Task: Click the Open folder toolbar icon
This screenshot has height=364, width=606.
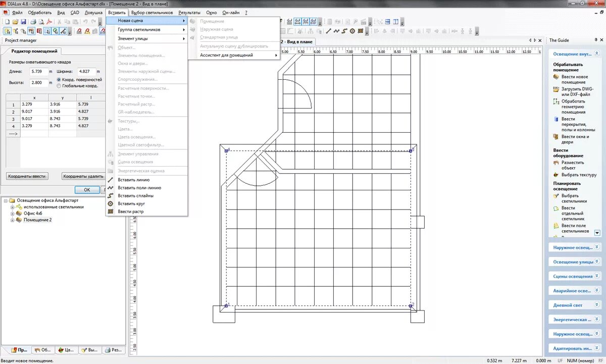Action: click(15, 22)
